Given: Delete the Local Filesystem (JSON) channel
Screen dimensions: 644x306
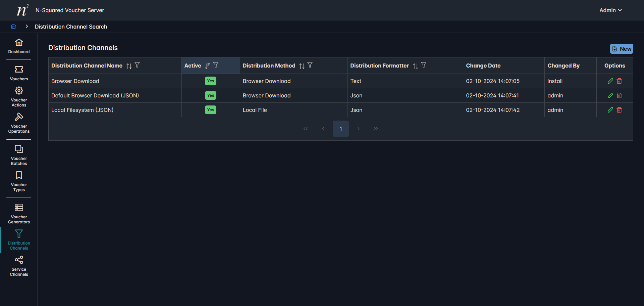Looking at the screenshot, I should tap(619, 110).
